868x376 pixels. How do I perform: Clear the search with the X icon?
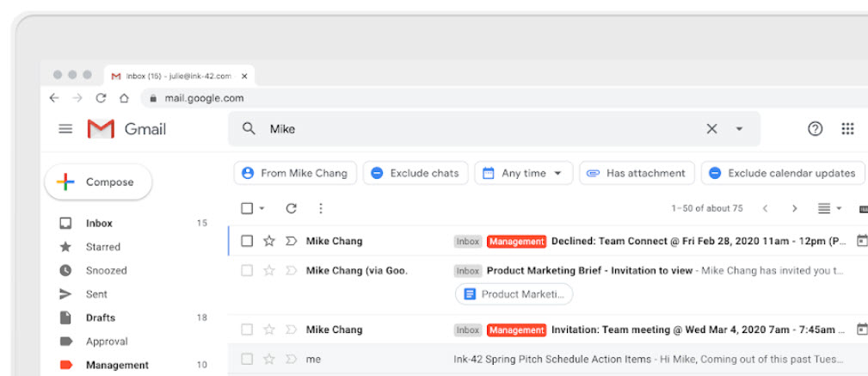pyautogui.click(x=711, y=129)
